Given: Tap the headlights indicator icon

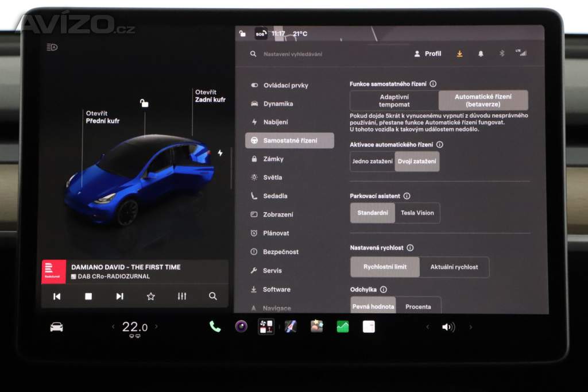Looking at the screenshot, I should [52, 47].
